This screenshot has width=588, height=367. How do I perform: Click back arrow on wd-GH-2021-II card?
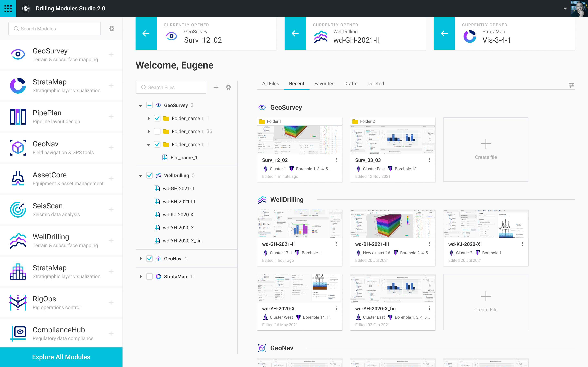point(295,33)
